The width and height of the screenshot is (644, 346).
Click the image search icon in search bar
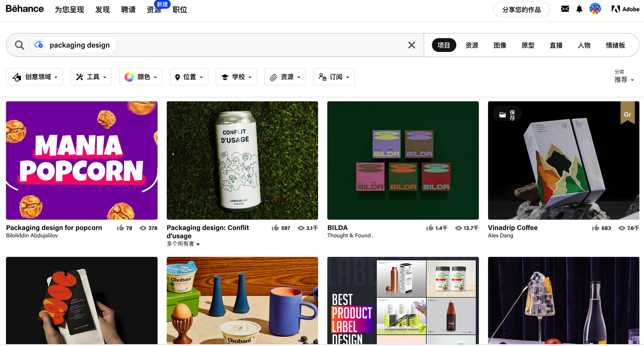(39, 45)
